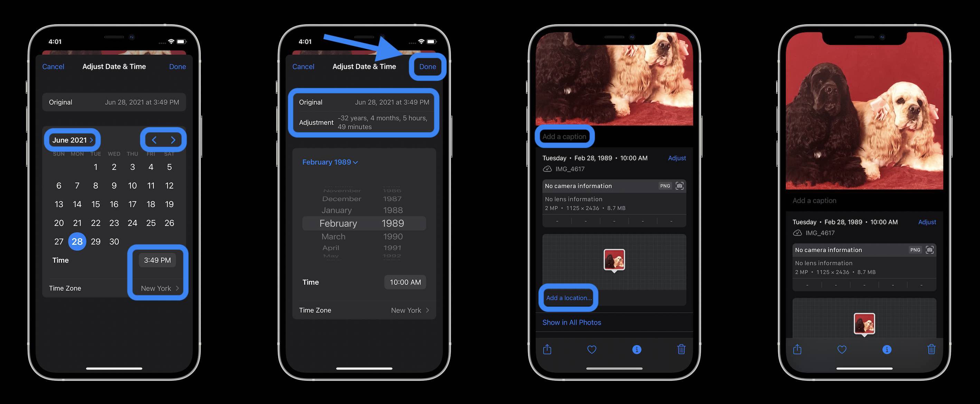Tap Add a caption field on photo
The image size is (980, 404).
point(563,136)
